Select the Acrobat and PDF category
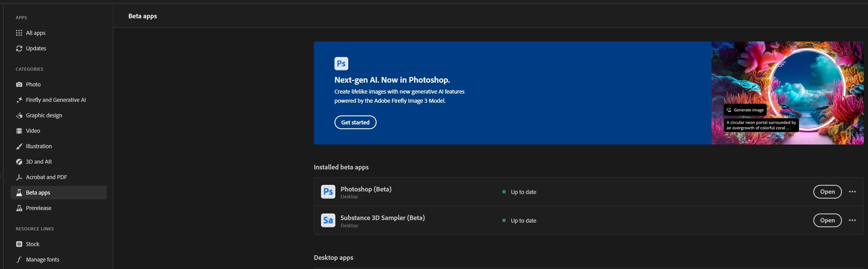This screenshot has height=269, width=868. [x=59, y=177]
